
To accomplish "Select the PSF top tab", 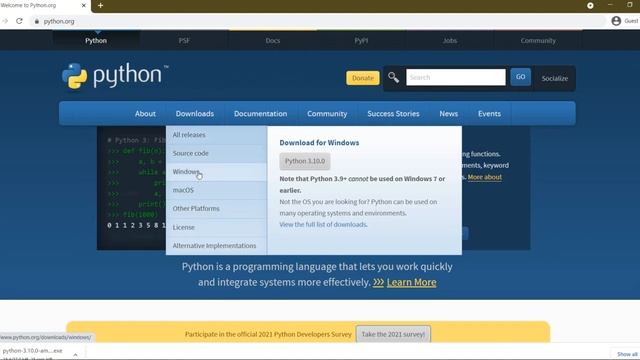I will pos(184,41).
